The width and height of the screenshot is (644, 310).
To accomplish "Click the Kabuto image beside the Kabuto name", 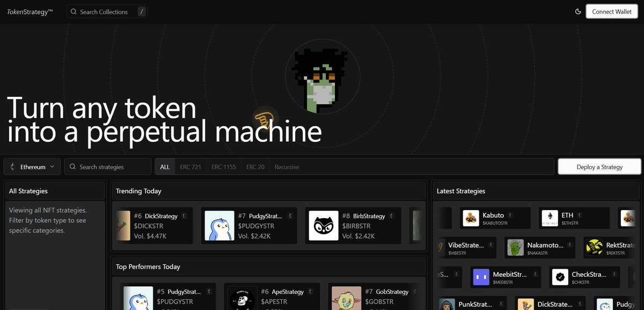I will click(471, 218).
